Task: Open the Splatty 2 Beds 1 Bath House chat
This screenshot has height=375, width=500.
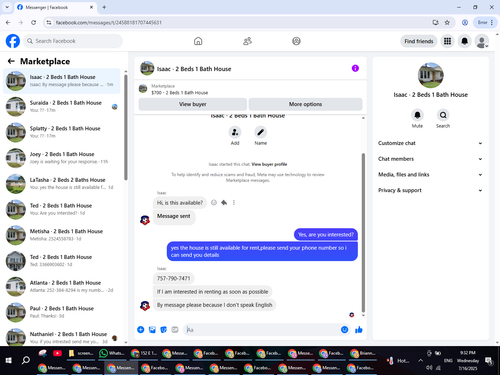Action: point(62,132)
